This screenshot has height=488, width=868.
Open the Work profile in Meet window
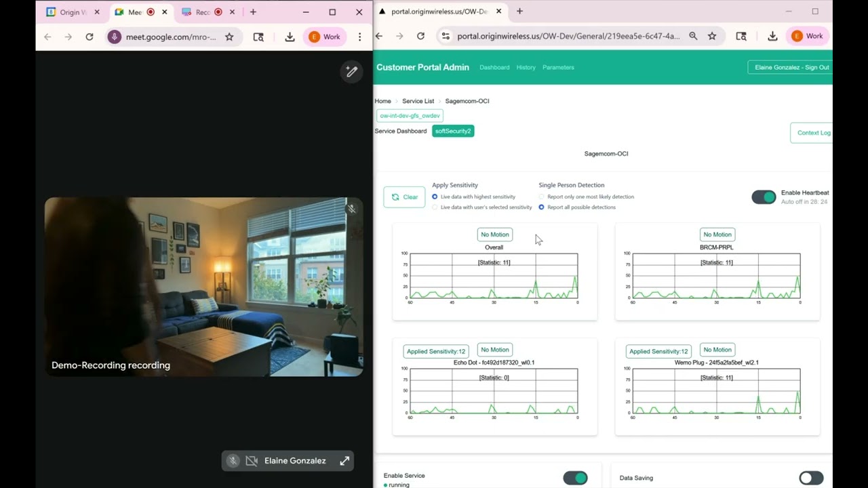click(x=325, y=37)
